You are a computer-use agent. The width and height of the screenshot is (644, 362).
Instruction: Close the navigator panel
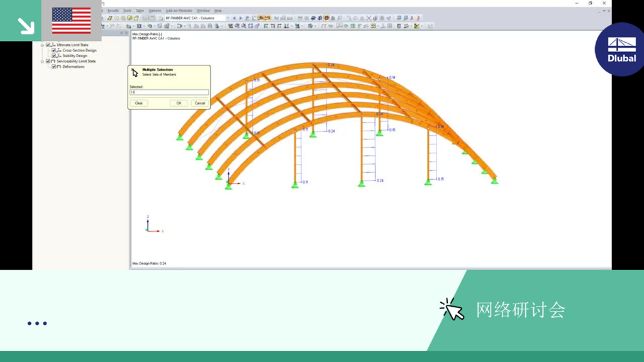(126, 33)
